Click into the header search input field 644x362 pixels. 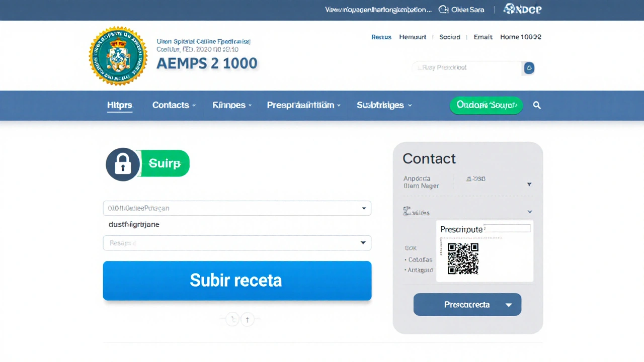coord(465,68)
